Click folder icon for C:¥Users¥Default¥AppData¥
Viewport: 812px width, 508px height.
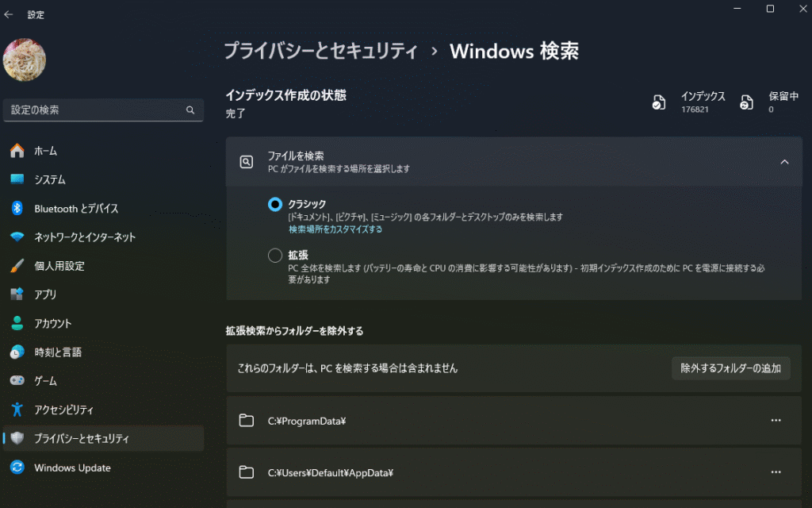247,472
